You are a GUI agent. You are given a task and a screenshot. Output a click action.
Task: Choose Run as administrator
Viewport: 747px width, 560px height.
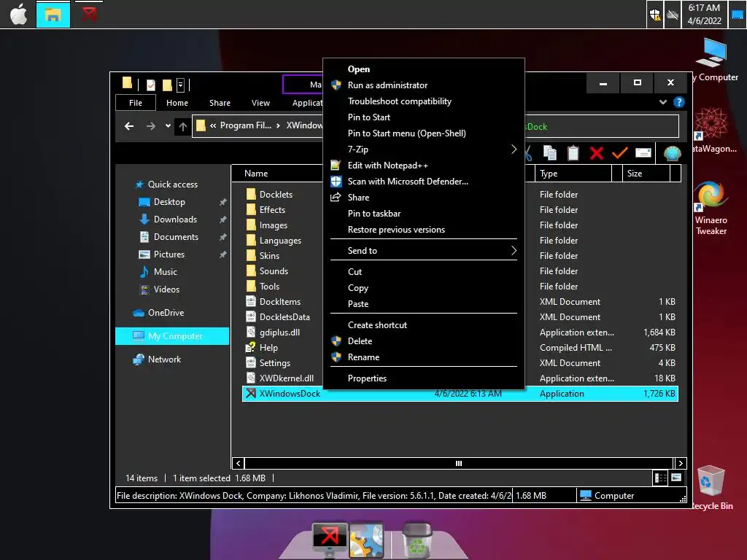pos(387,85)
